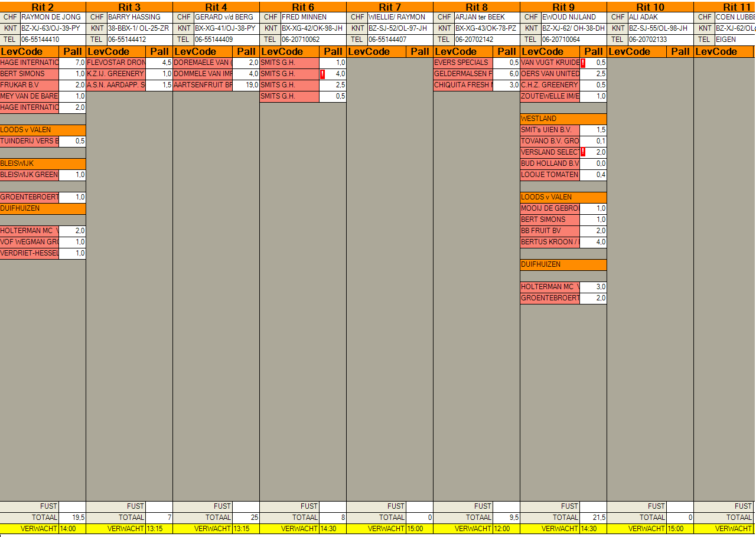
Task: Click red warning marker on VAN VUGT KRUIDE row
Action: click(x=583, y=63)
